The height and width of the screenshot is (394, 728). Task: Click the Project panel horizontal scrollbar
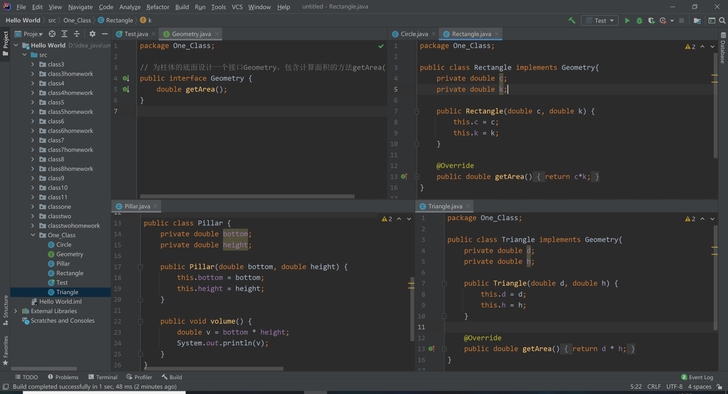pos(44,369)
